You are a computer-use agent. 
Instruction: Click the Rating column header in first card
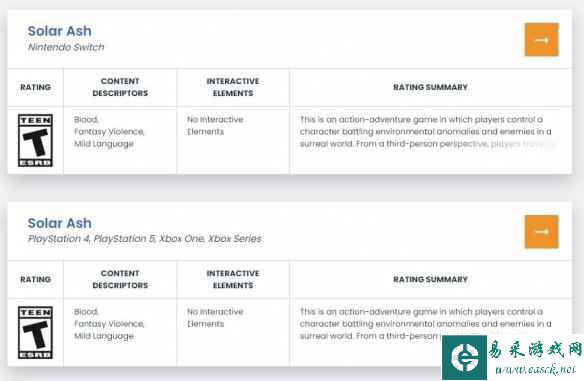tap(35, 87)
